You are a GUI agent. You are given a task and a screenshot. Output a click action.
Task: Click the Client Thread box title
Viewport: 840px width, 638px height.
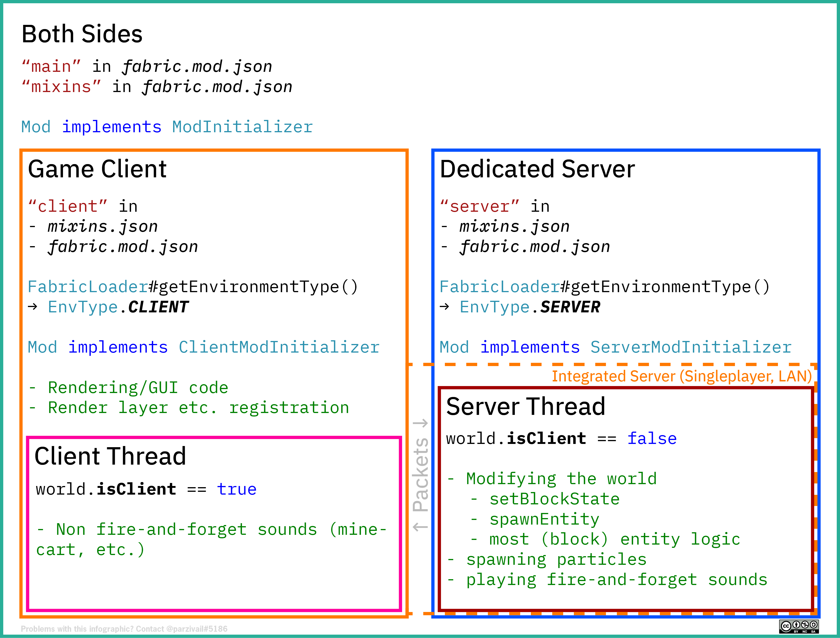coord(110,456)
